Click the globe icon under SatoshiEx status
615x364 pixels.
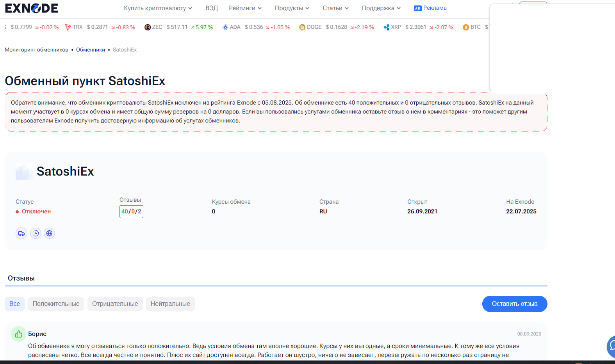(49, 233)
